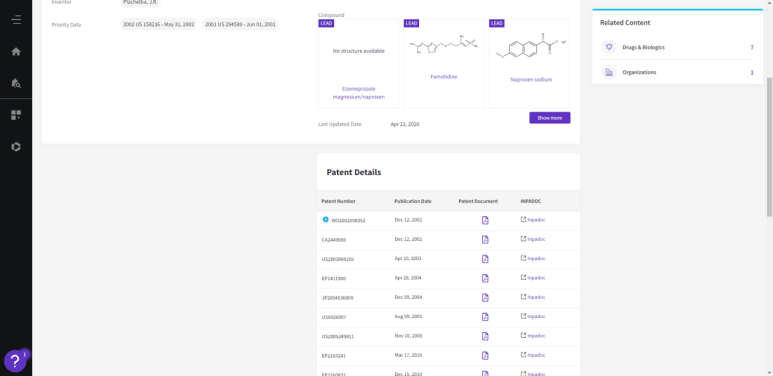
Task: Select the Drugs & Biologics related content row
Action: click(x=677, y=47)
